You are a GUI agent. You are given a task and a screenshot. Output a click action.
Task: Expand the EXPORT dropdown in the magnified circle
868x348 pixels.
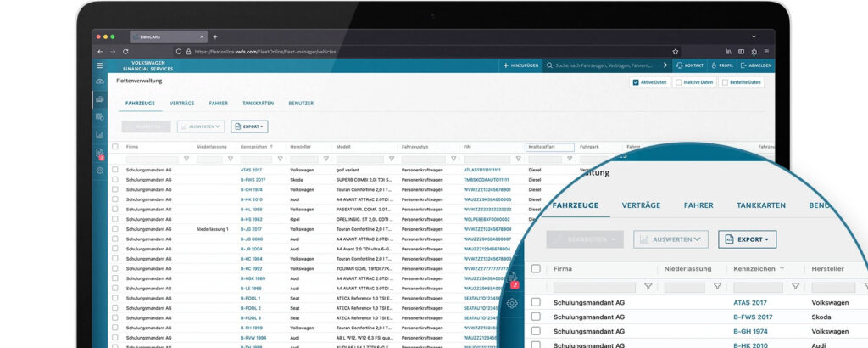coord(748,239)
